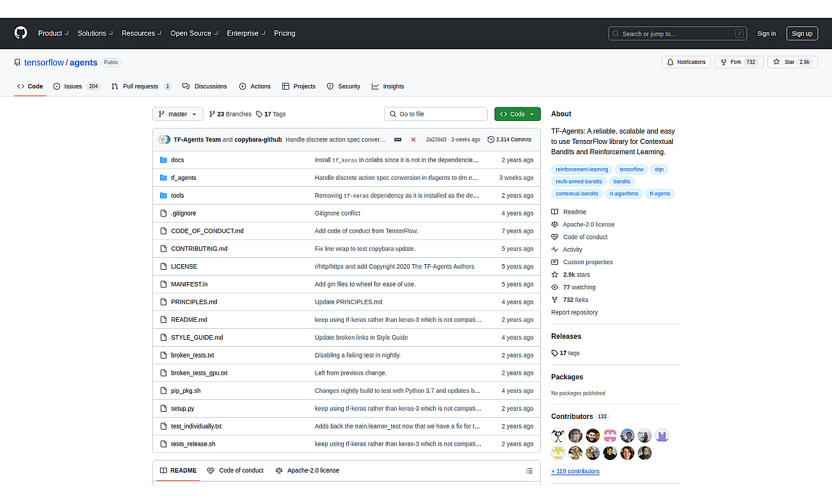Viewport: 832px width, 504px height.
Task: Switch to the Security tab
Action: [x=344, y=86]
